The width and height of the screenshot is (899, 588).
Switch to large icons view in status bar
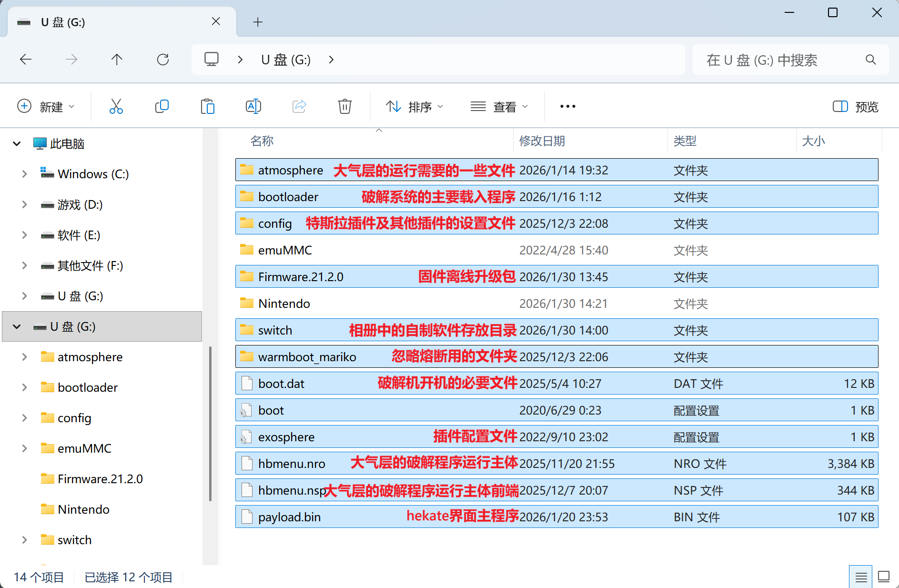pos(883,577)
